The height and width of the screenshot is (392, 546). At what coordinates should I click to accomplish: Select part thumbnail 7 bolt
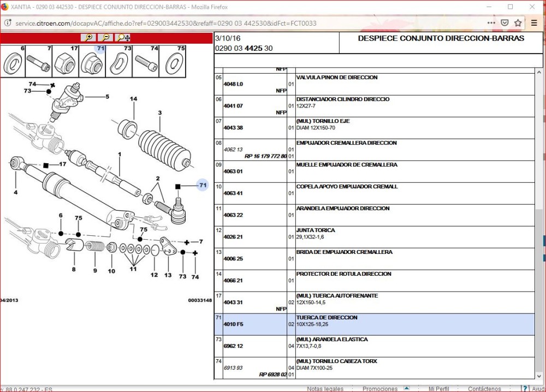(x=39, y=61)
